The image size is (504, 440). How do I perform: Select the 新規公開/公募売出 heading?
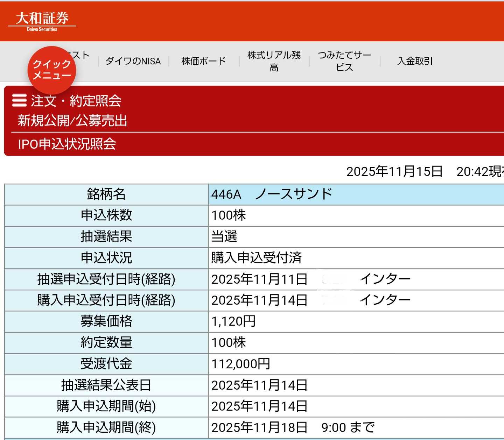tap(72, 121)
